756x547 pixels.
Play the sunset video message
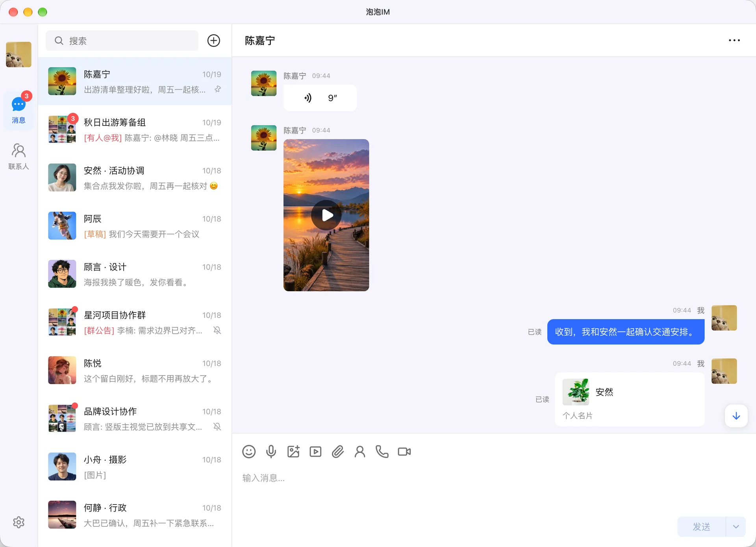326,215
